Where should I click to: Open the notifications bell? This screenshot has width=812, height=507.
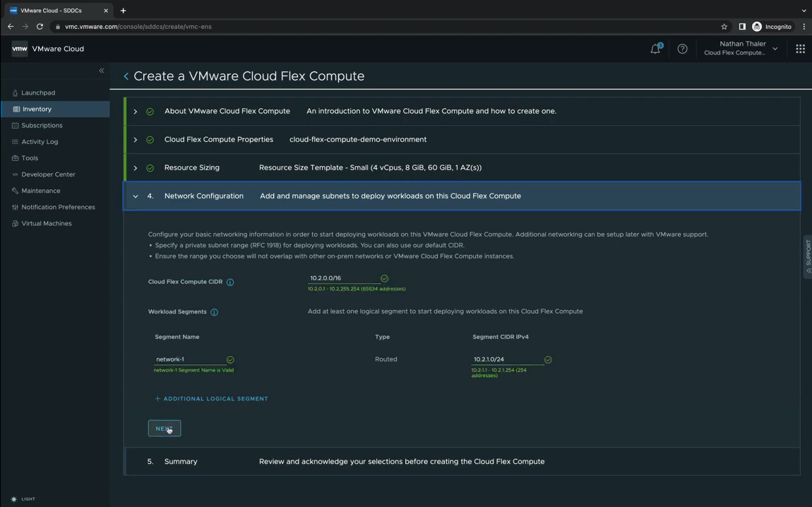pos(655,49)
